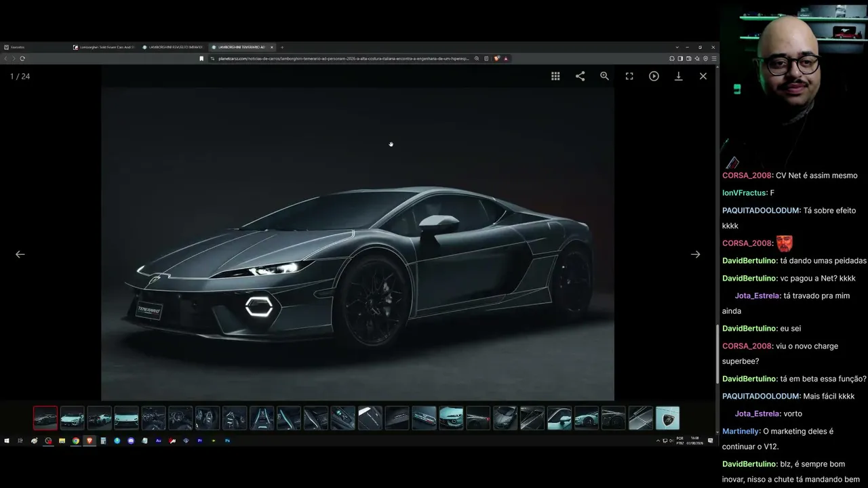The height and width of the screenshot is (488, 868).
Task: Zoom into the Lamborghini photo
Action: click(x=604, y=77)
